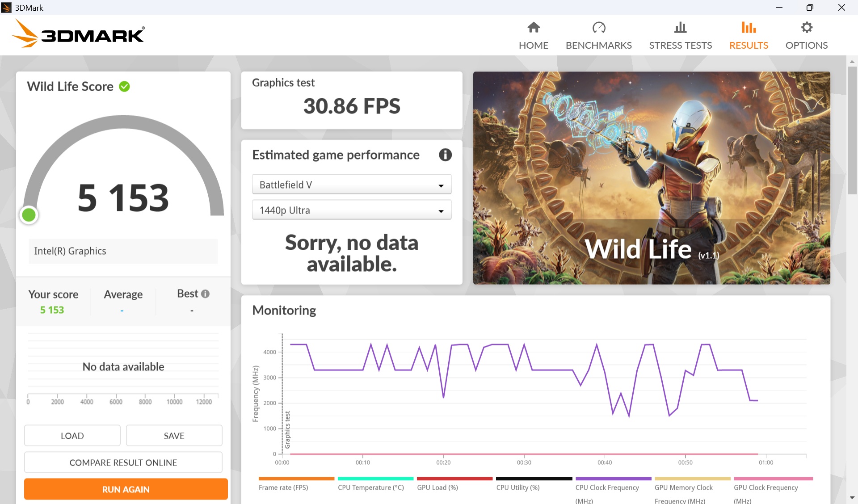Open the BENCHMARKS section
This screenshot has width=858, height=504.
coord(599,36)
